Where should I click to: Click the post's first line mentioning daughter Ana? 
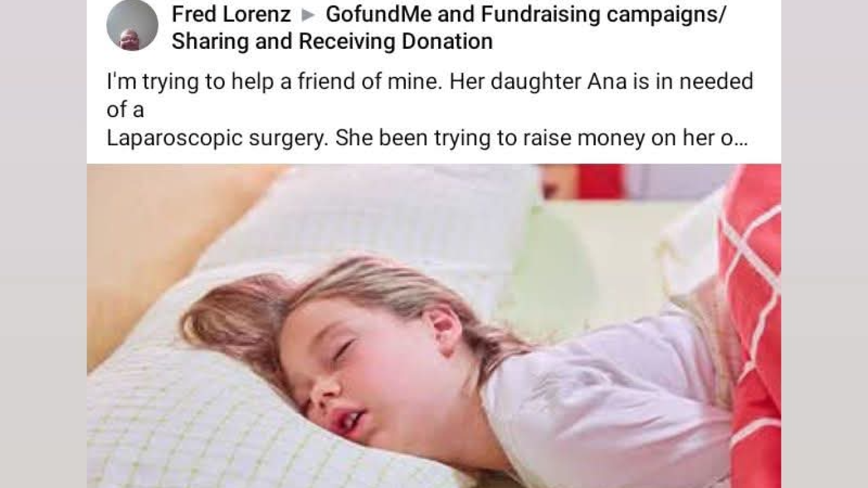click(x=430, y=81)
